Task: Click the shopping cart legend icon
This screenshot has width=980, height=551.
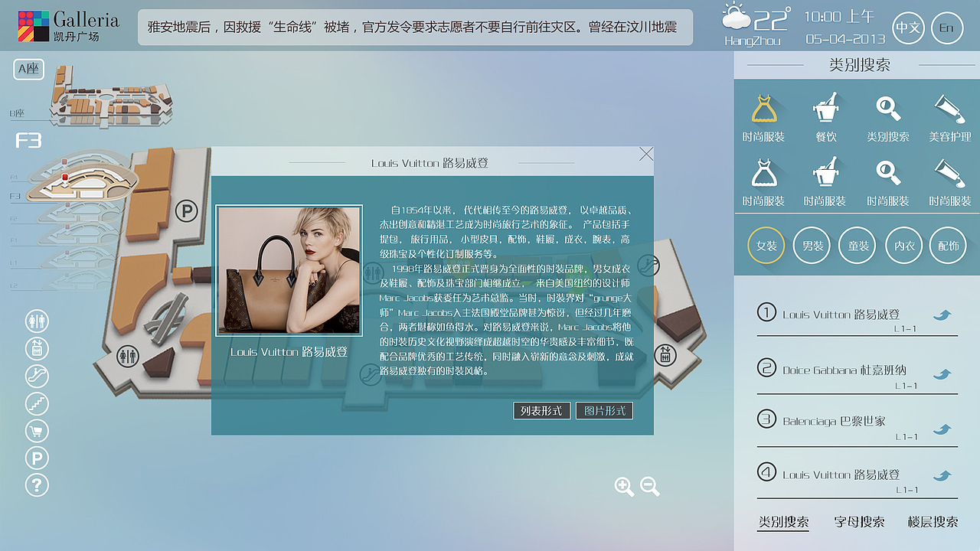Action: coord(37,430)
